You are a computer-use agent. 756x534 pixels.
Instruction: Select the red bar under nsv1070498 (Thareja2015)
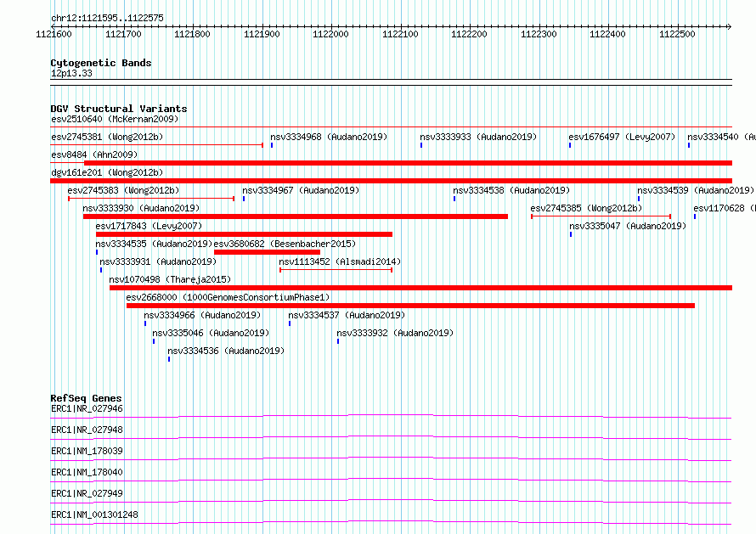421,288
